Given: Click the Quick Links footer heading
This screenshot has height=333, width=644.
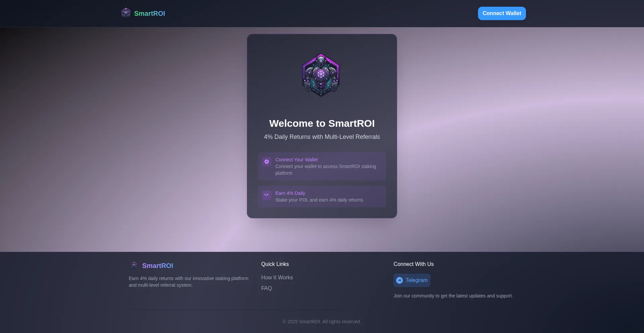Looking at the screenshot, I should [275, 264].
